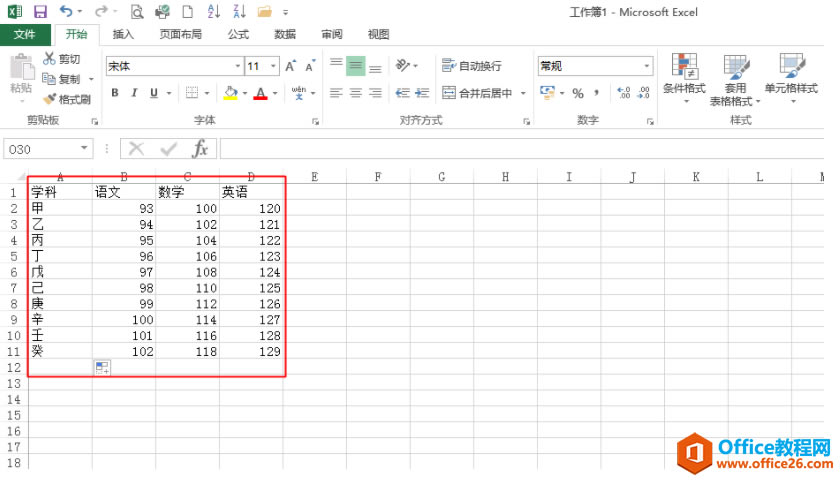Open the 文件 file tab
This screenshot has width=840, height=481.
click(x=25, y=34)
